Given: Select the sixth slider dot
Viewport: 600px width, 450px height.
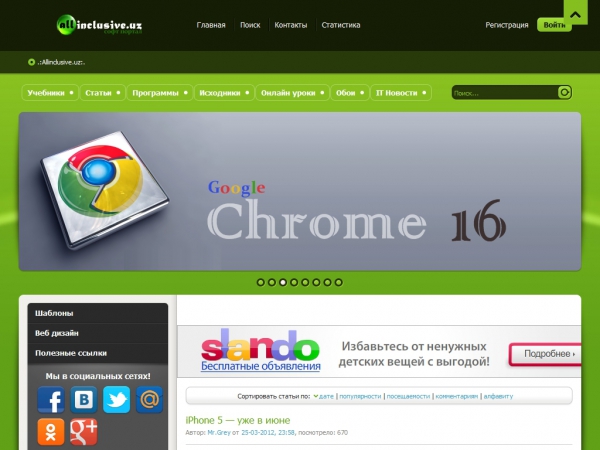Looking at the screenshot, I should point(316,282).
